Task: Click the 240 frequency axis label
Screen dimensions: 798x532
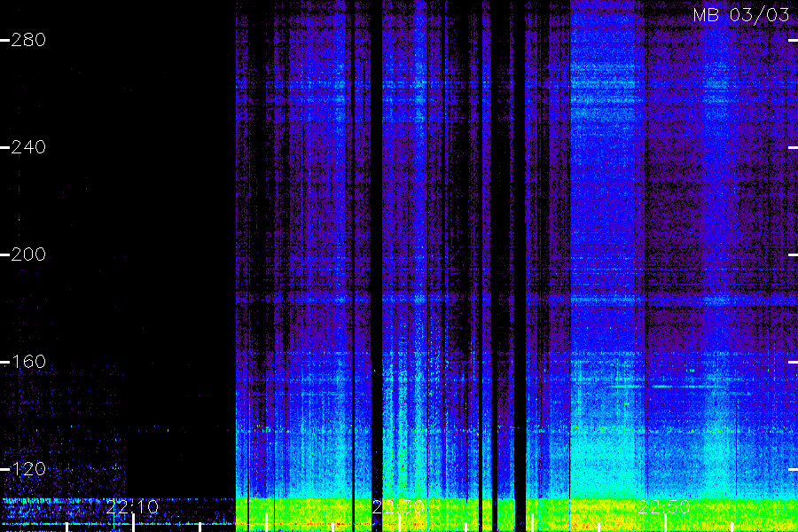Action: pos(28,147)
